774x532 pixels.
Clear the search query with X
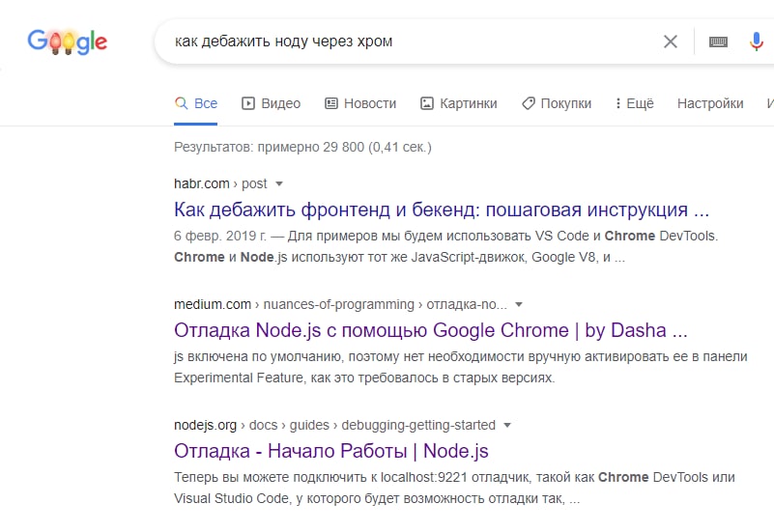671,42
